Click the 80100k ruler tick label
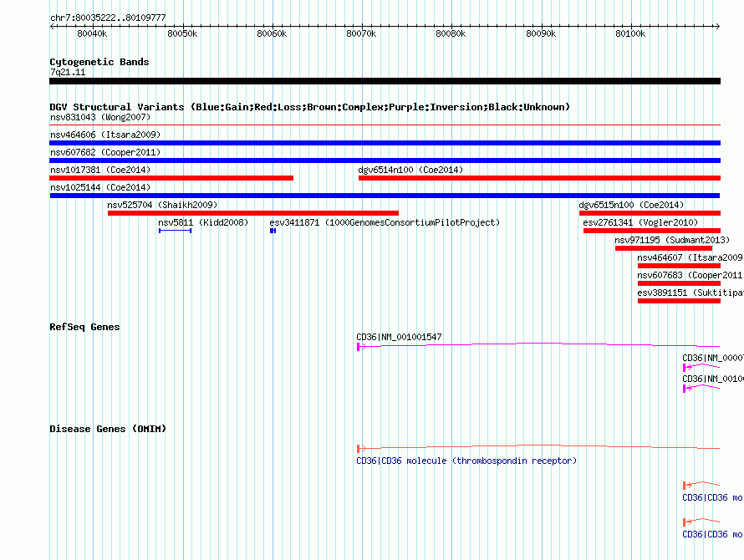 630,33
